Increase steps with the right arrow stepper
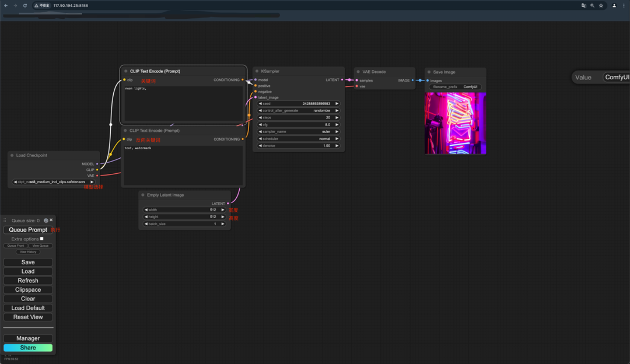This screenshot has height=364, width=630. [x=337, y=117]
